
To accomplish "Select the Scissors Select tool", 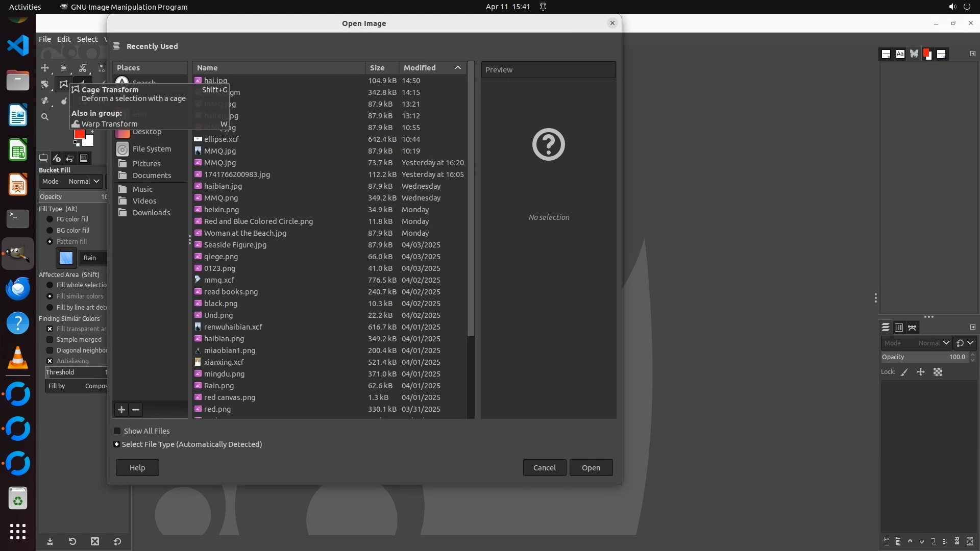I will [83, 68].
